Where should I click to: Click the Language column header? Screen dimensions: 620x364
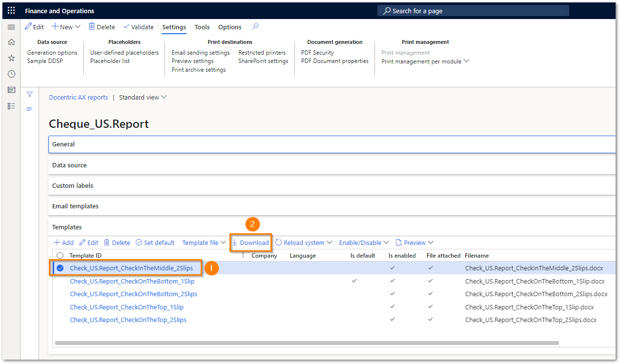point(303,256)
